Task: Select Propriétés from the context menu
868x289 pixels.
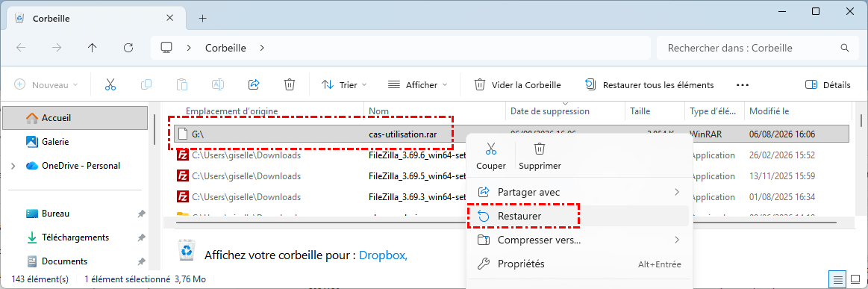Action: click(579, 264)
